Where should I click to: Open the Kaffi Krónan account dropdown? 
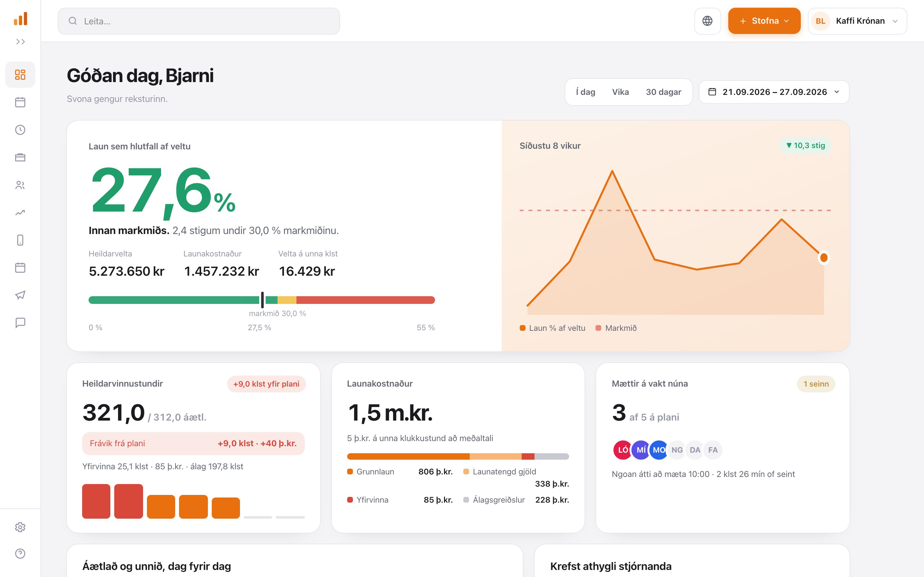[857, 21]
